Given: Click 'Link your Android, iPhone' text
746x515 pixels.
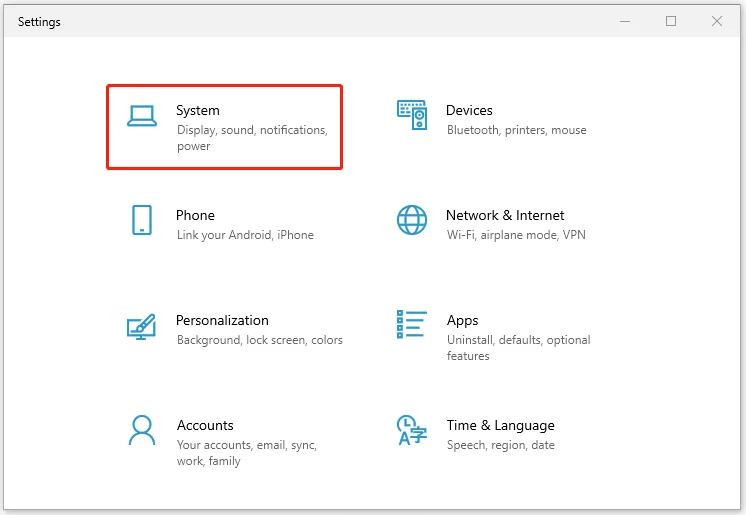Looking at the screenshot, I should tap(245, 235).
